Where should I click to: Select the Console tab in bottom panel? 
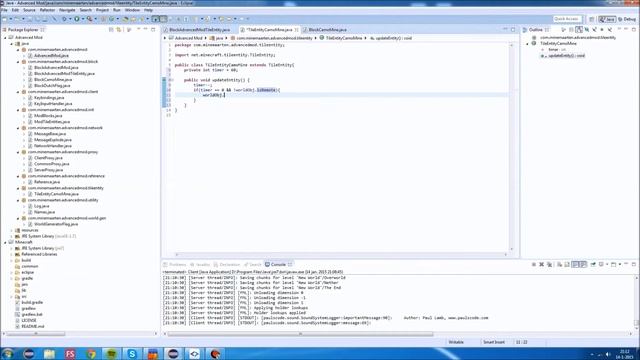[278, 264]
